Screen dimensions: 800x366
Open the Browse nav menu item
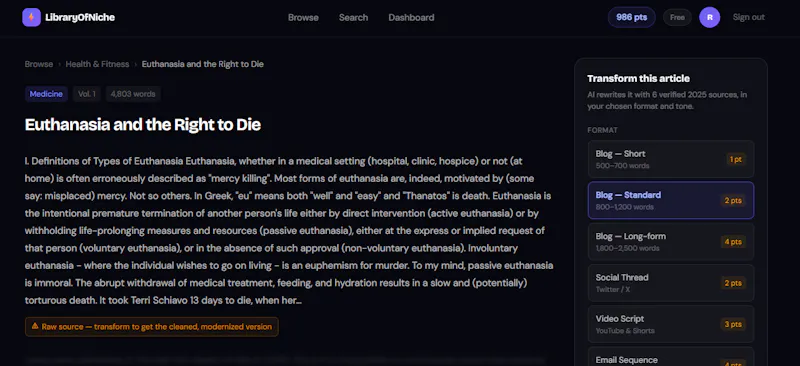[x=303, y=17]
